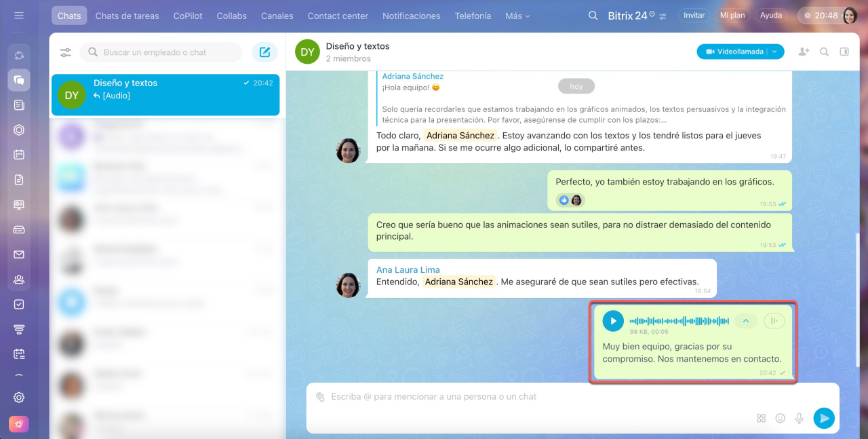Click the Mi plan button

pos(733,15)
